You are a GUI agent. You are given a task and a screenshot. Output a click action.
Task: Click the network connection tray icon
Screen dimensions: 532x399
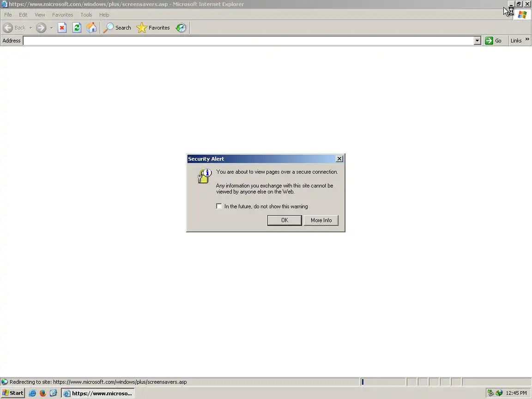click(x=490, y=393)
